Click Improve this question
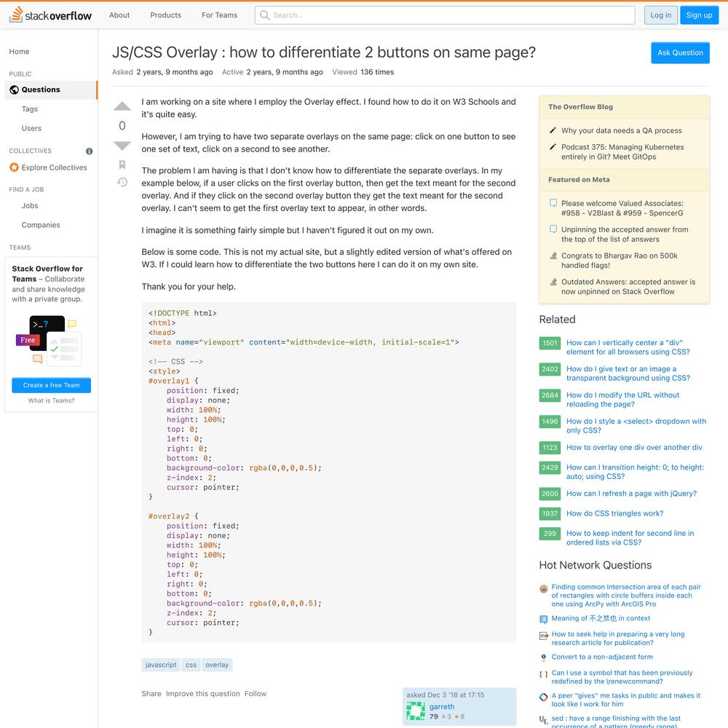Viewport: 728px width, 728px height. point(203,694)
